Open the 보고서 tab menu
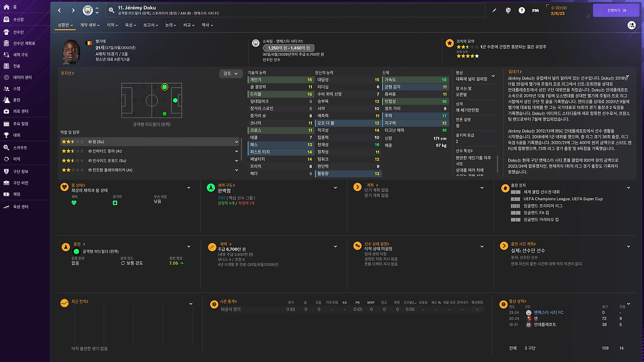 [x=150, y=25]
